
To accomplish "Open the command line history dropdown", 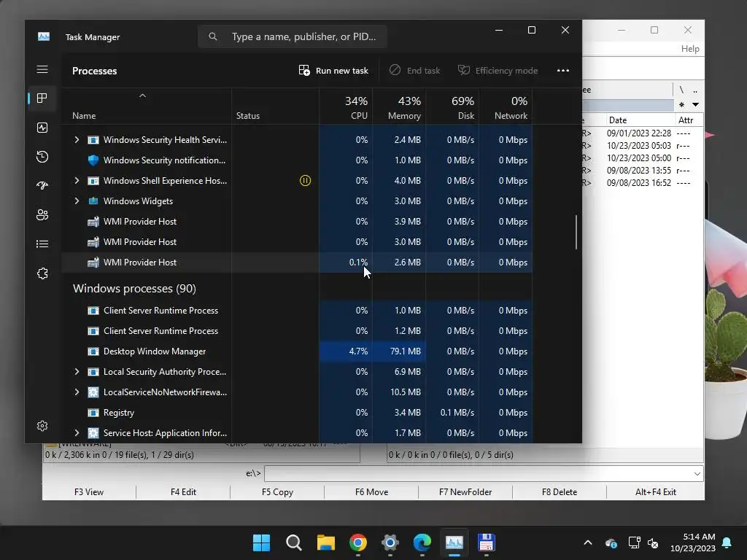I will tap(697, 474).
